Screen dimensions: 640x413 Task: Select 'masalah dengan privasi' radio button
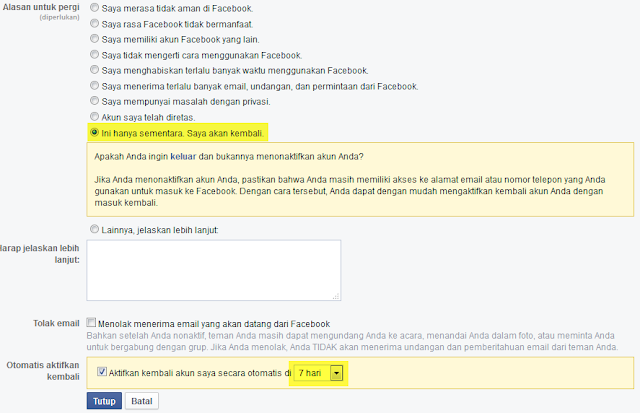tap(94, 100)
